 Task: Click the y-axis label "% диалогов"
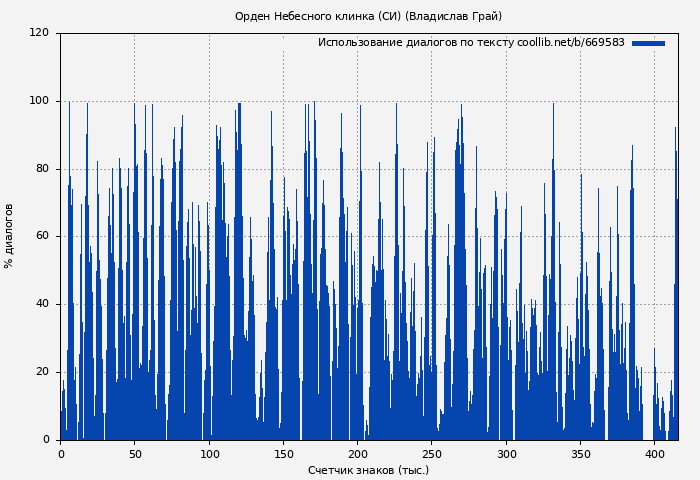[x=10, y=236]
